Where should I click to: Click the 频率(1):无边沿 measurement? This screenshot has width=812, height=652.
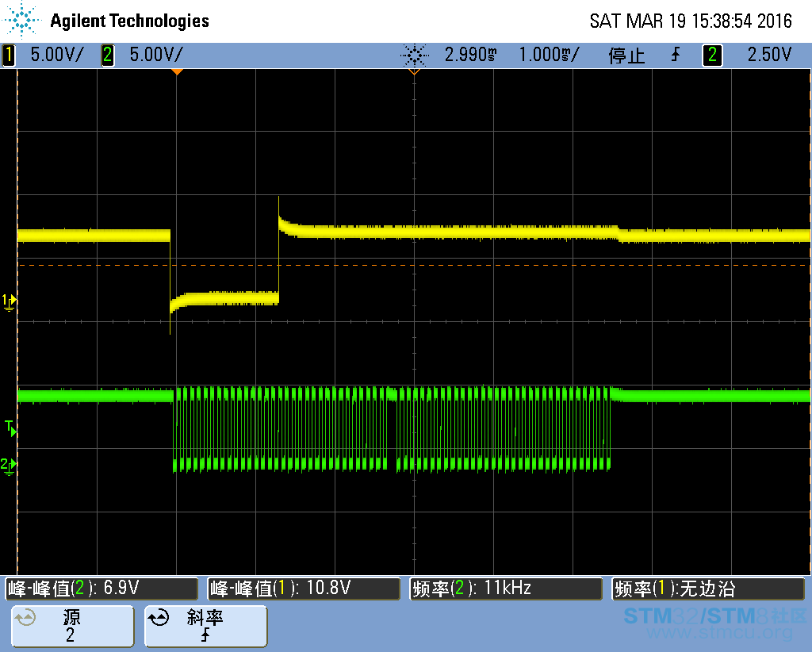tap(708, 589)
